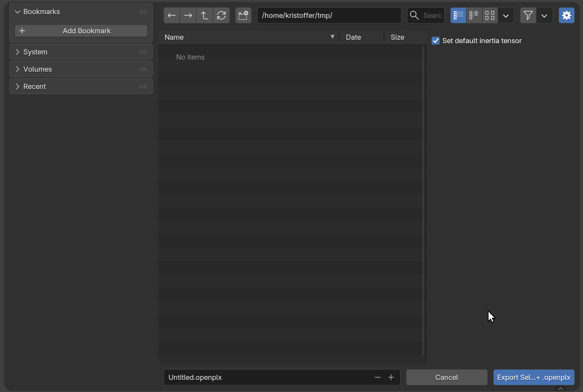Sort files by Date column
This screenshot has width=583, height=392.
pos(362,37)
